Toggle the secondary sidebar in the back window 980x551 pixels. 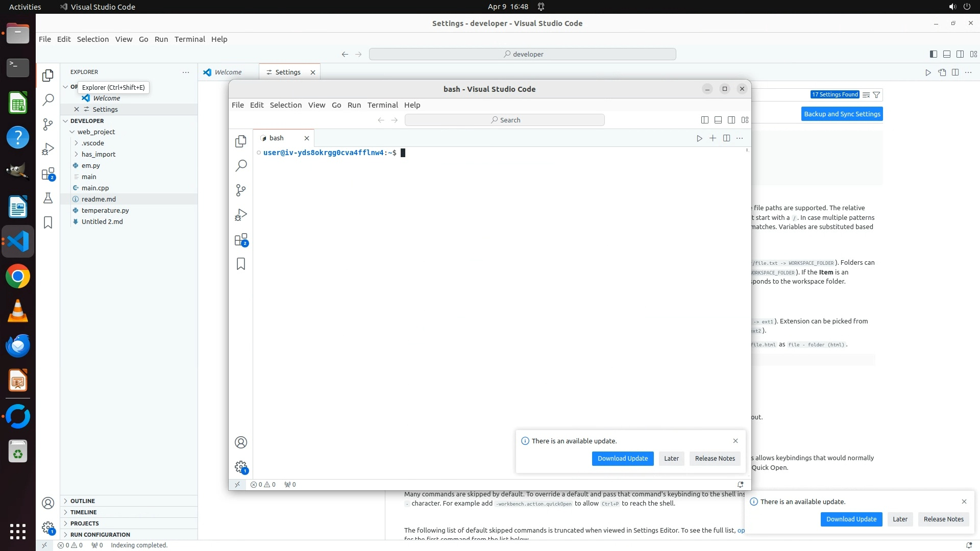(x=960, y=54)
